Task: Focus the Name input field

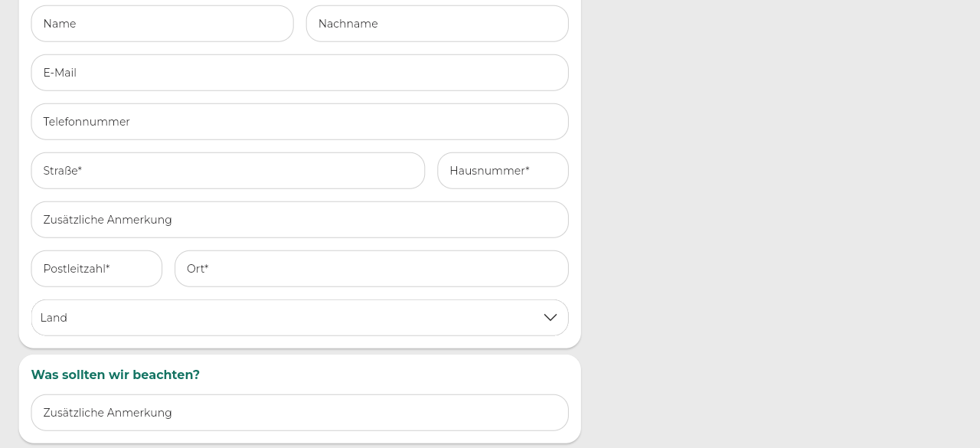Action: [x=162, y=24]
